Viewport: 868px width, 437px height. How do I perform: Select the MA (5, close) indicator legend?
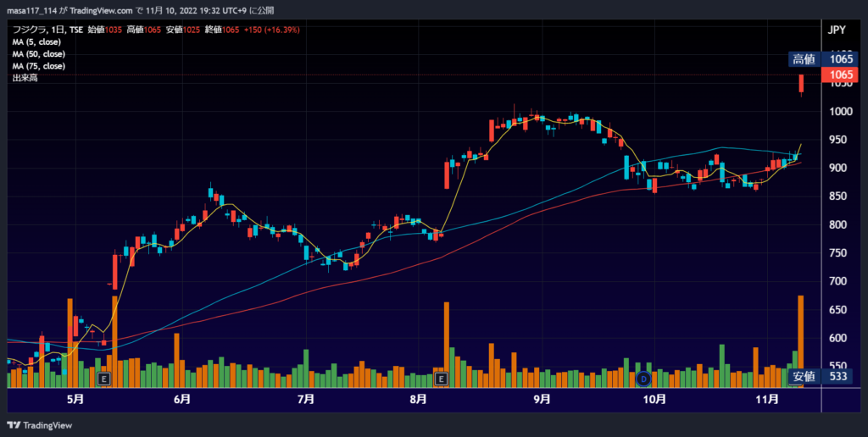(x=36, y=42)
